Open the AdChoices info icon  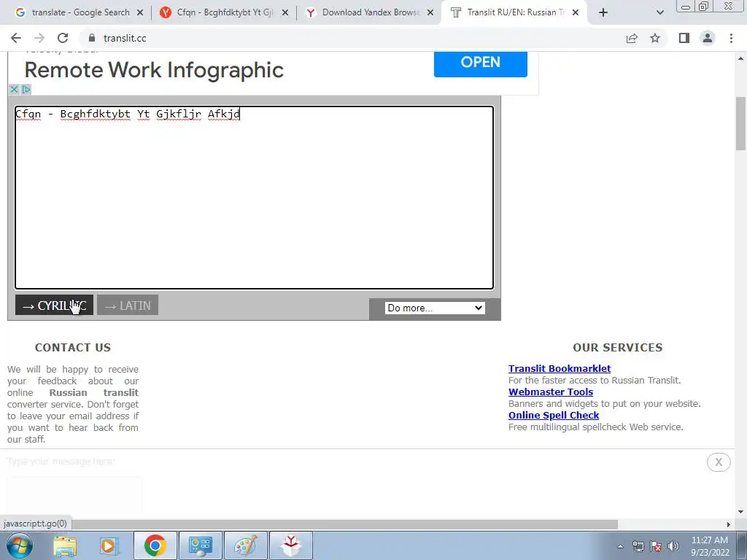(26, 89)
